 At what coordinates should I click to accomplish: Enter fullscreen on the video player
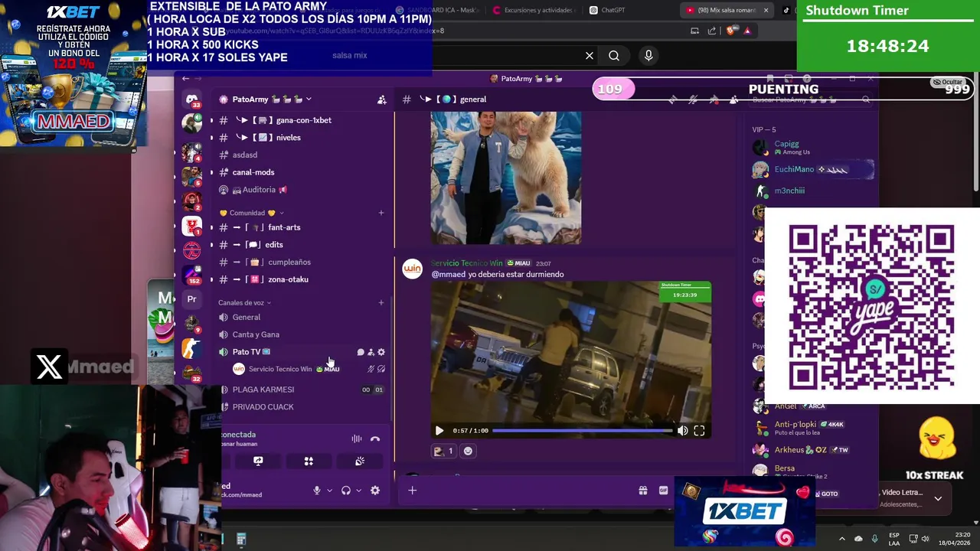pyautogui.click(x=699, y=431)
